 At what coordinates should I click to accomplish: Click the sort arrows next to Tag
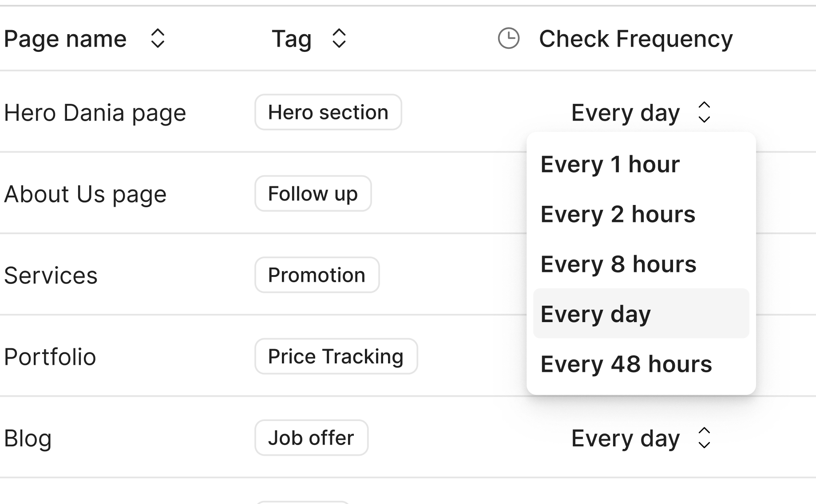(339, 39)
